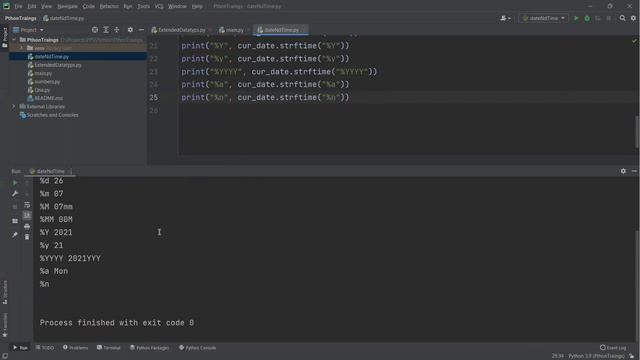Toggle soft-wrap in Run console
The width and height of the screenshot is (640, 360).
[27, 204]
